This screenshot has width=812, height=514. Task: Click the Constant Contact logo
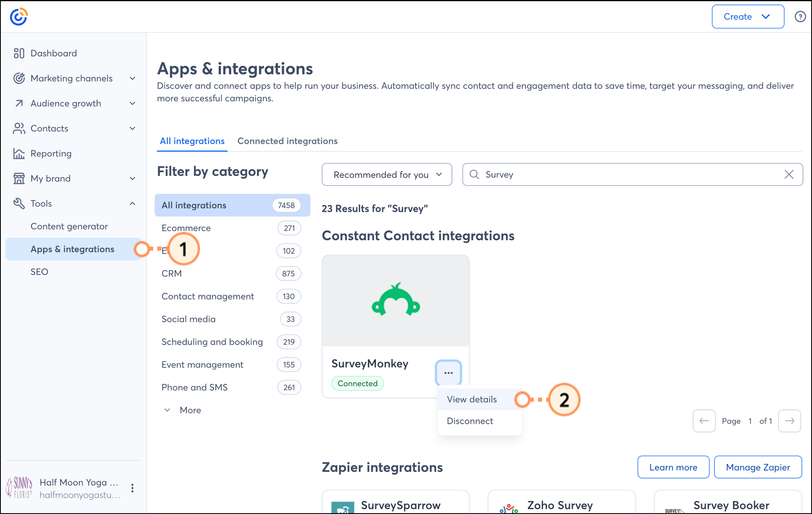(19, 17)
